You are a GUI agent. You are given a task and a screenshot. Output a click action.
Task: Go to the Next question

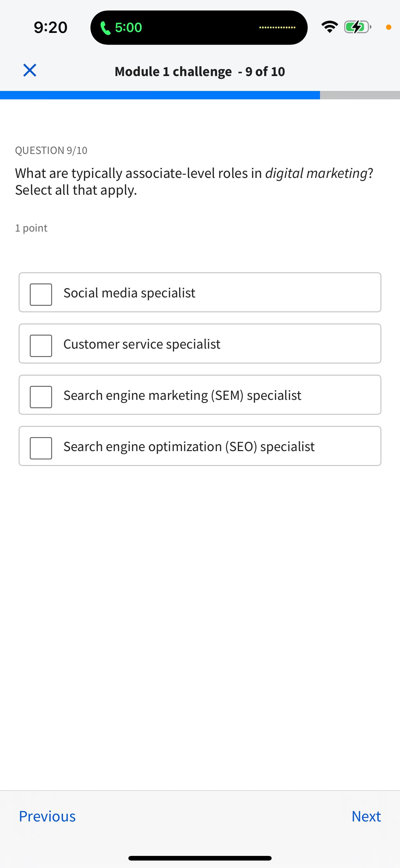click(366, 816)
